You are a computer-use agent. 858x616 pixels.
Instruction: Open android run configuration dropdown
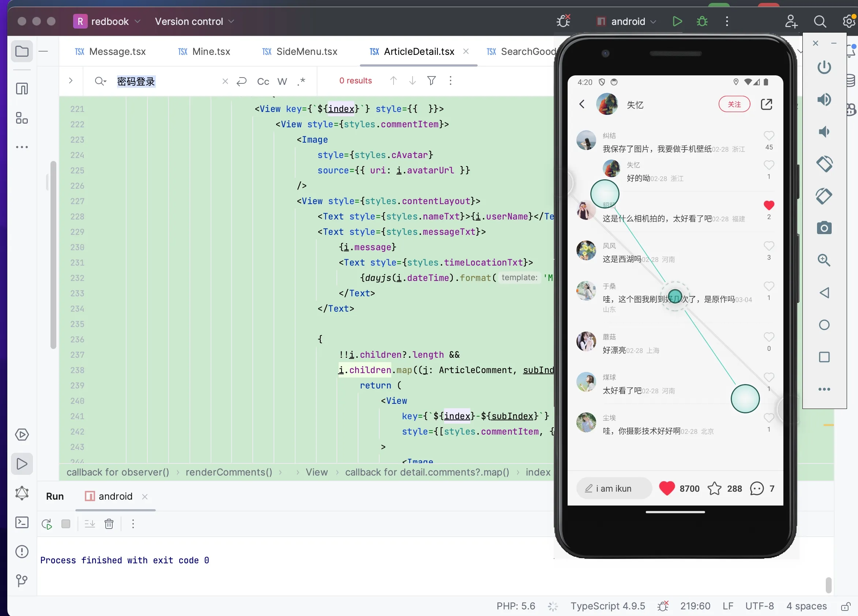626,21
